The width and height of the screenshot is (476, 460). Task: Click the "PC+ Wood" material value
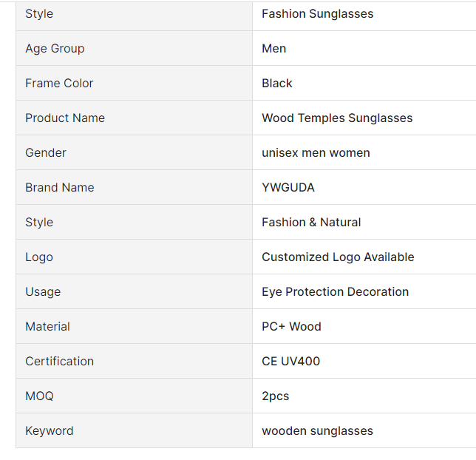click(291, 327)
